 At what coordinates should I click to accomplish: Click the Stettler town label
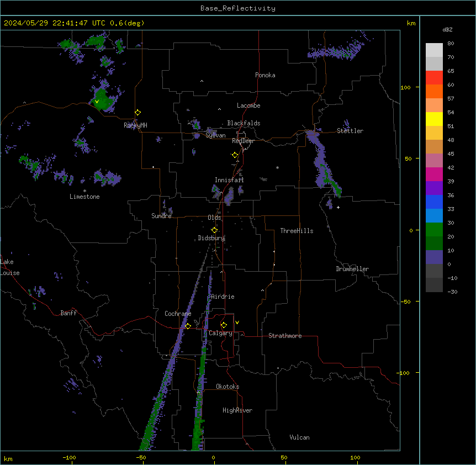350,131
